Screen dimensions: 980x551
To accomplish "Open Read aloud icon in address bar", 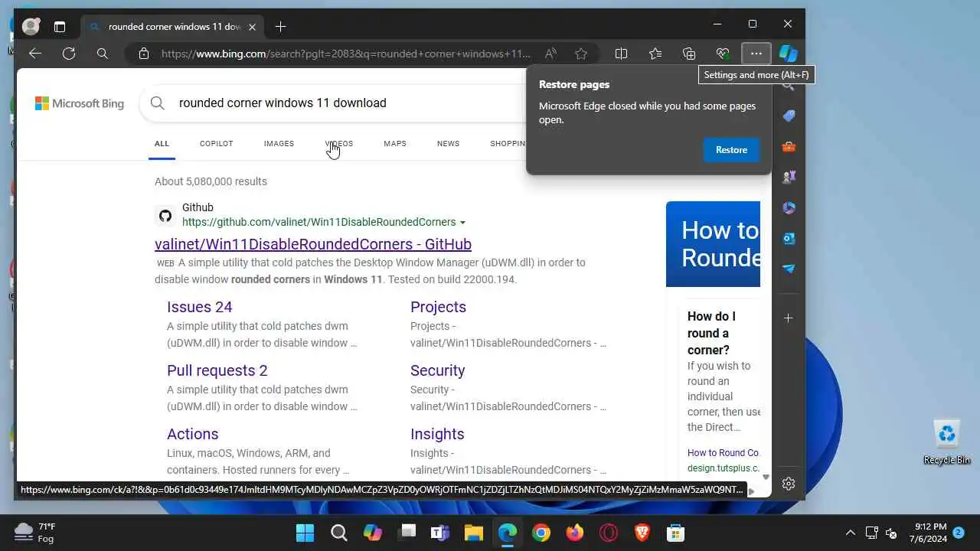I will [550, 54].
